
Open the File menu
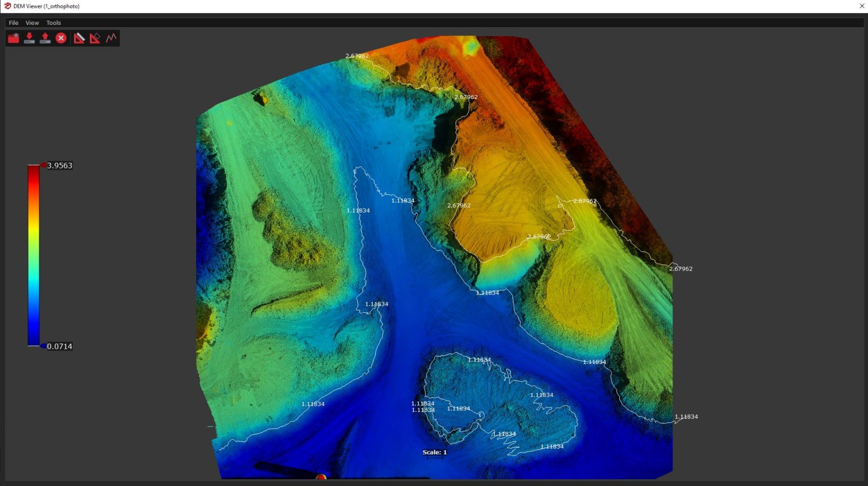(x=14, y=23)
